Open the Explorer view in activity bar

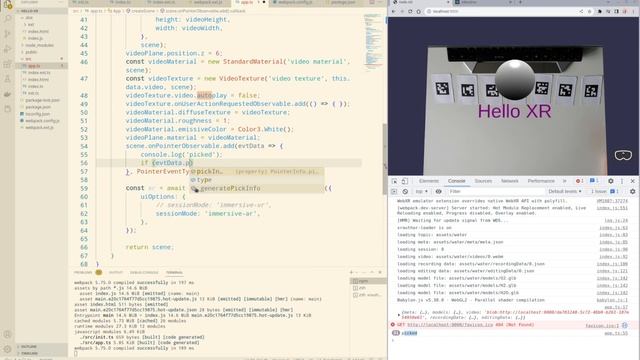click(x=7, y=5)
